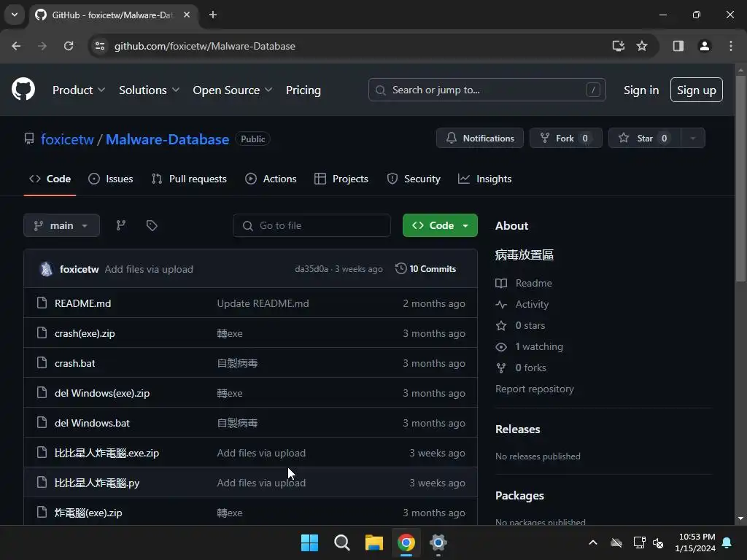Go back to previous page
Image resolution: width=747 pixels, height=560 pixels.
click(x=16, y=46)
